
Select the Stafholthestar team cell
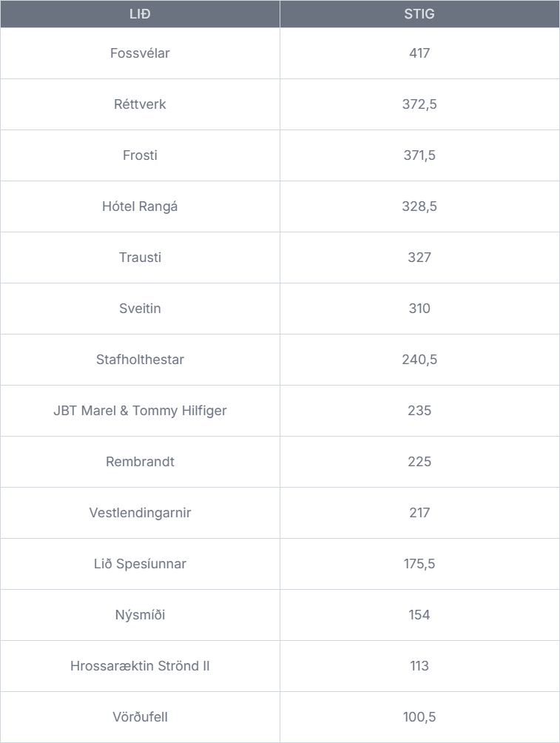point(140,360)
